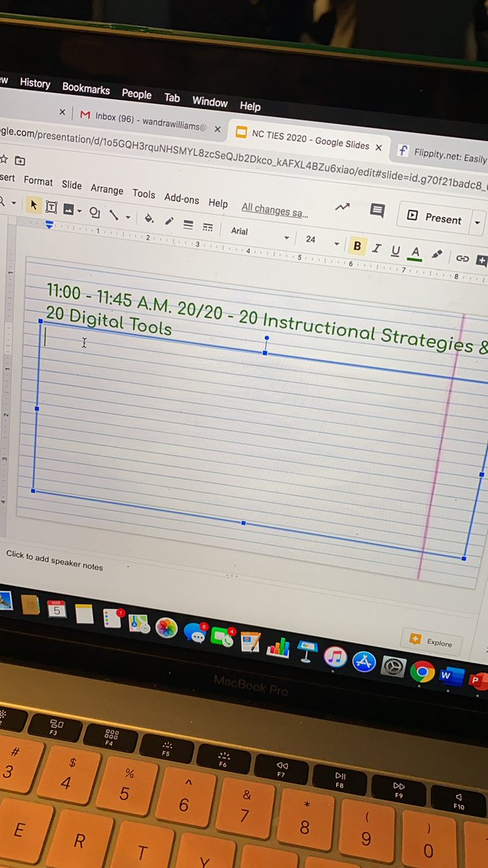This screenshot has width=488, height=868.
Task: Open Keynote in the Dock
Action: 307,650
